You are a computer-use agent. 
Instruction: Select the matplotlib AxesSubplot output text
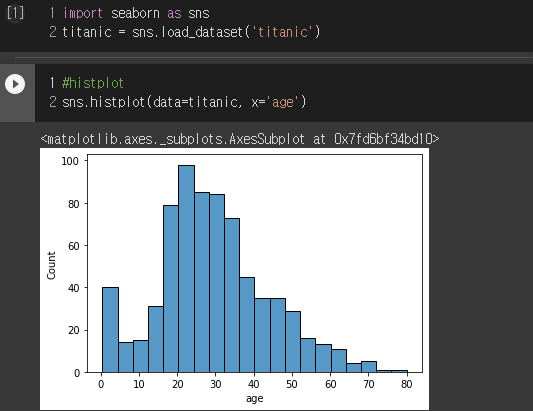(x=240, y=139)
